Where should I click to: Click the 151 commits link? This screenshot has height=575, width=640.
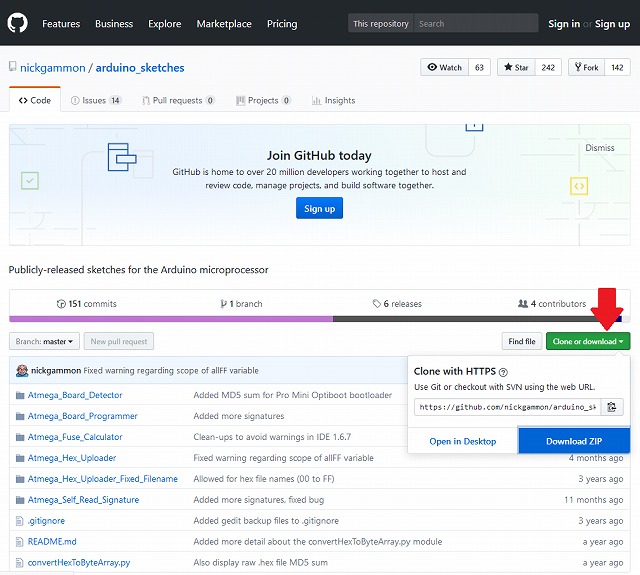[x=87, y=304]
